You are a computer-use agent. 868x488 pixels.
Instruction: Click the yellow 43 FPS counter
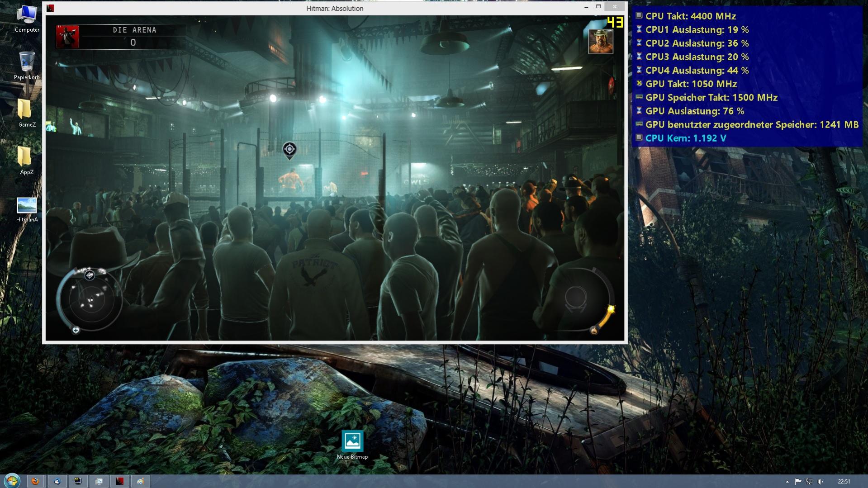point(615,22)
